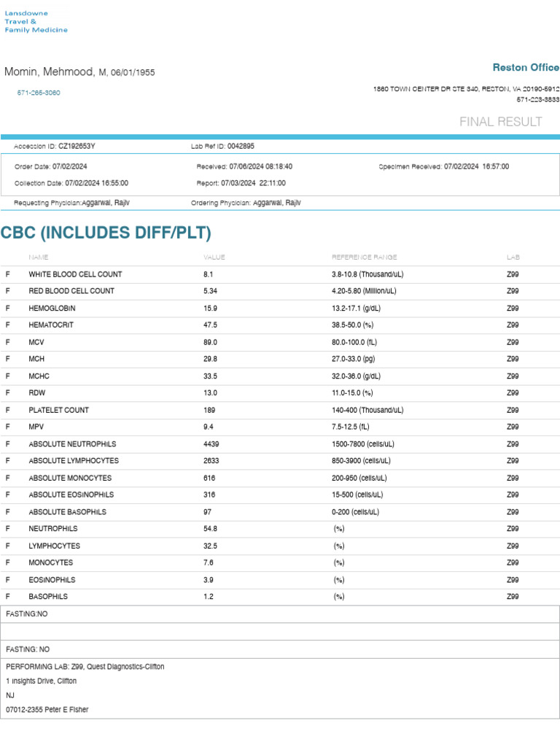Select the Reston Office heading

526,68
